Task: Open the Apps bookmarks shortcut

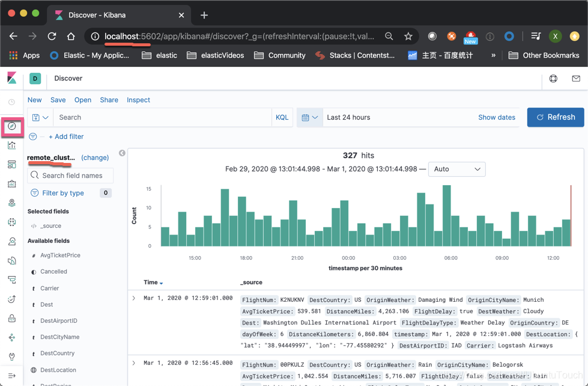Action: tap(25, 55)
